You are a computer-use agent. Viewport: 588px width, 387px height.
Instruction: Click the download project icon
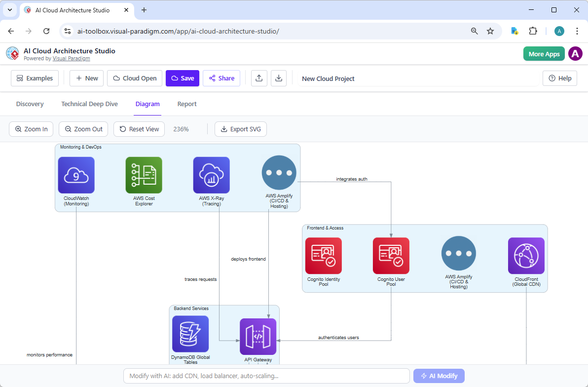(279, 78)
